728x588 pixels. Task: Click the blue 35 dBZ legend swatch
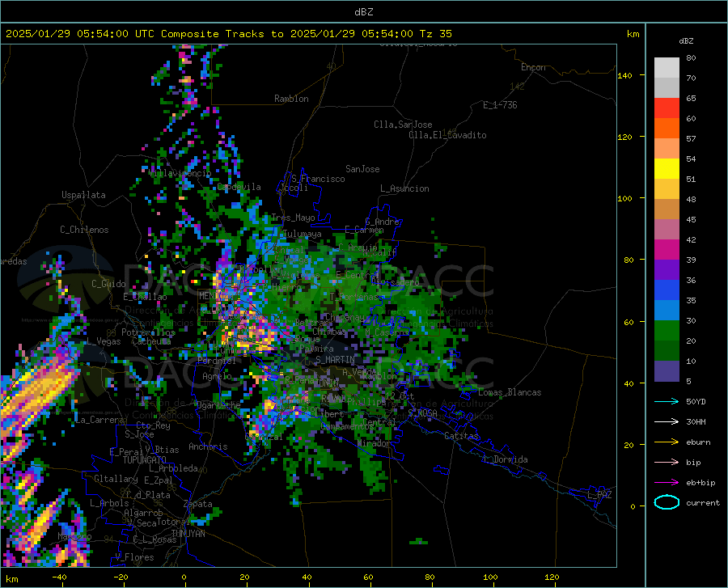(667, 290)
